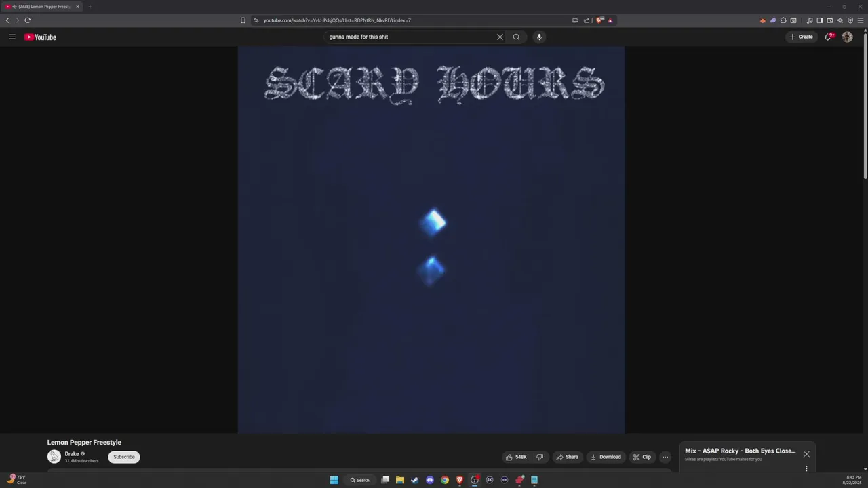
Task: Click the taskbar Search box
Action: tap(360, 480)
